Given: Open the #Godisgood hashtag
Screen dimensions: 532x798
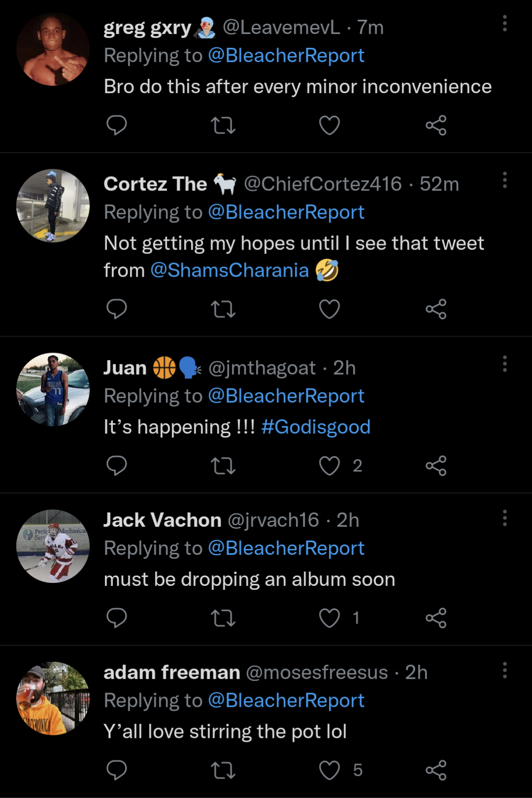Looking at the screenshot, I should tap(316, 427).
